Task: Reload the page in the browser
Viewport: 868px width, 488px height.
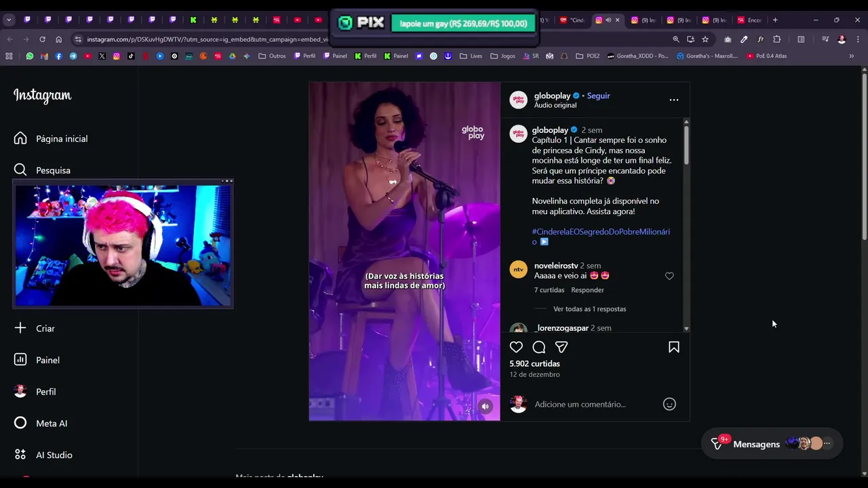Action: click(x=42, y=39)
